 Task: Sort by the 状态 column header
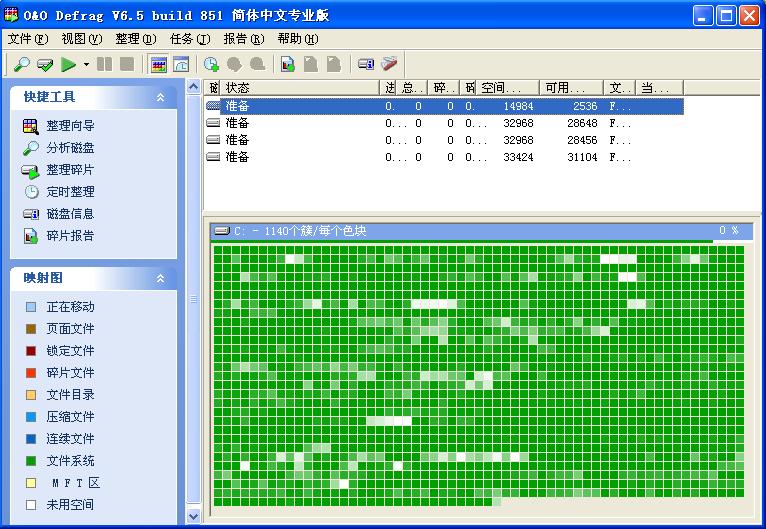tap(300, 87)
